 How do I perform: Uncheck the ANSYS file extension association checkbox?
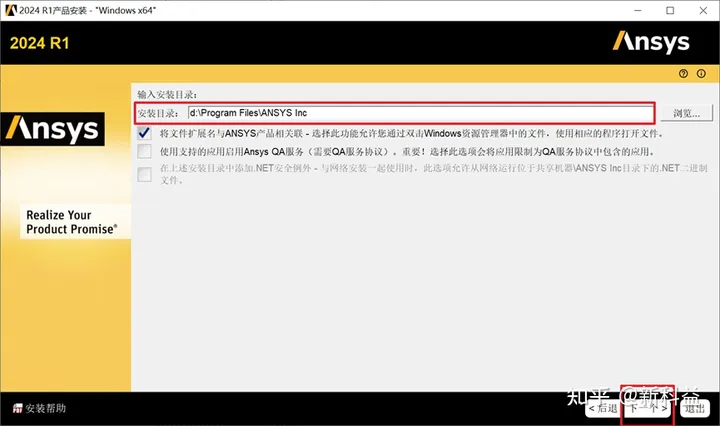144,133
